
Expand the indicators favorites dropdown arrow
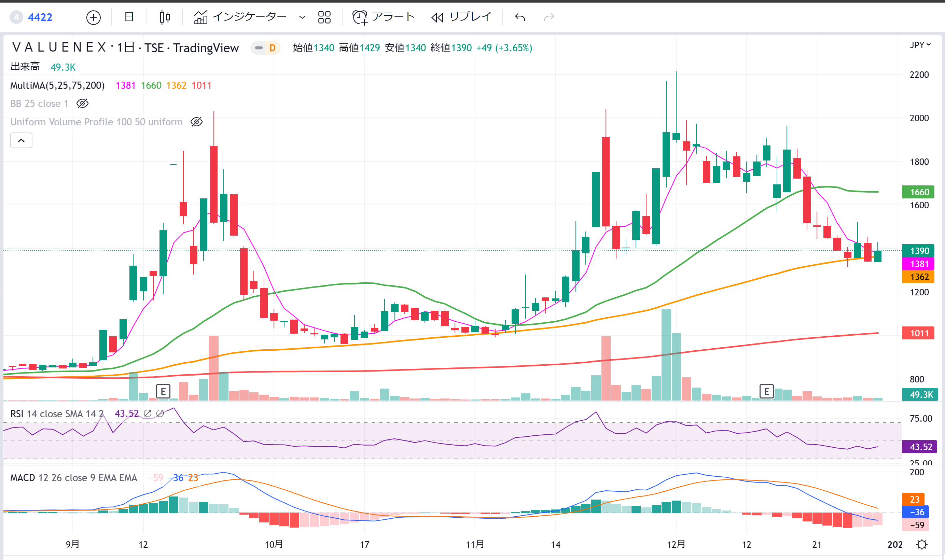pyautogui.click(x=302, y=17)
